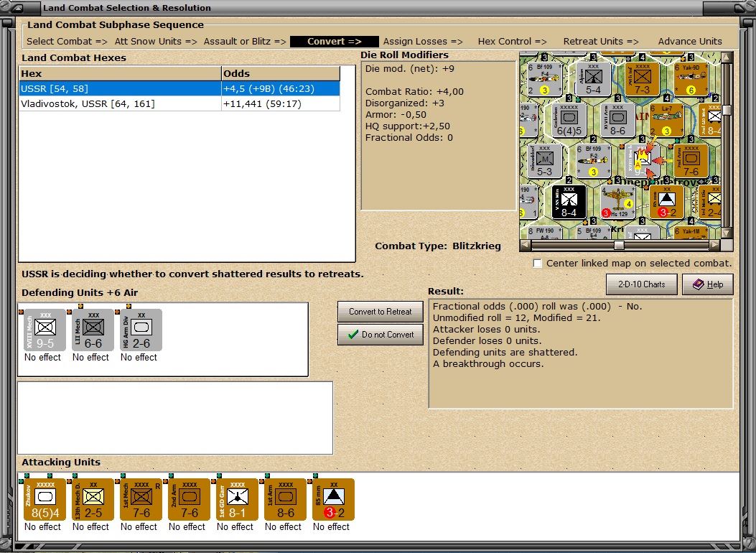Select the XVIII Mech 9-5 defending unit
Screen dimensions: 756x553
point(43,330)
